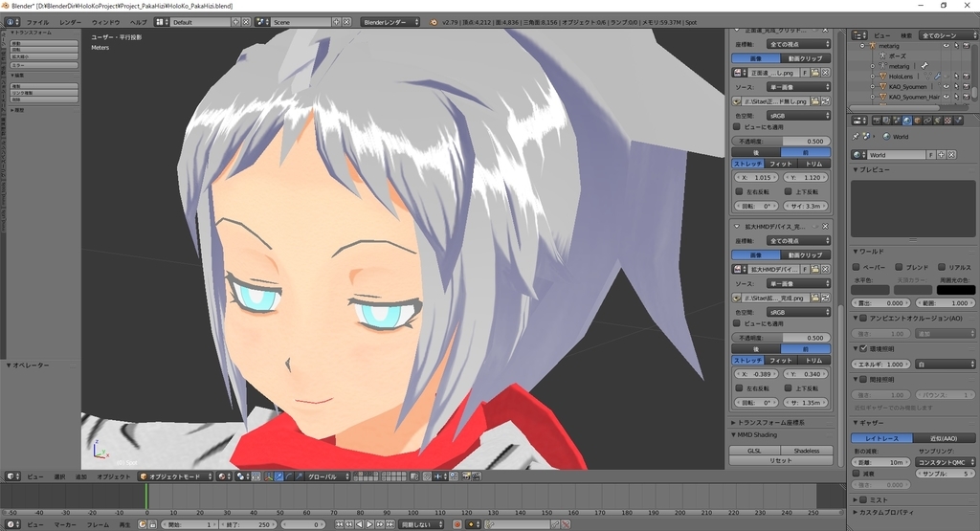Open the Physics properties tab icon
The height and width of the screenshot is (531, 980).
pyautogui.click(x=957, y=121)
